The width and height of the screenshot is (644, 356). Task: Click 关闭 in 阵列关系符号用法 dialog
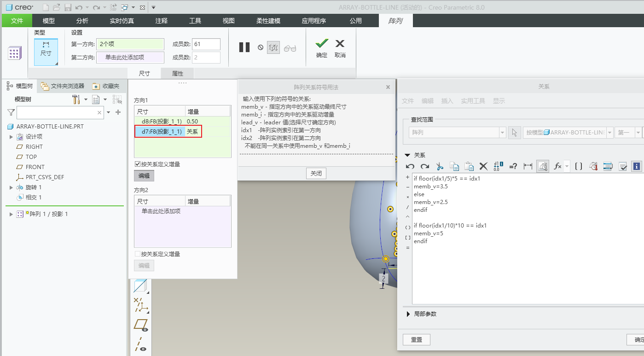coord(316,173)
